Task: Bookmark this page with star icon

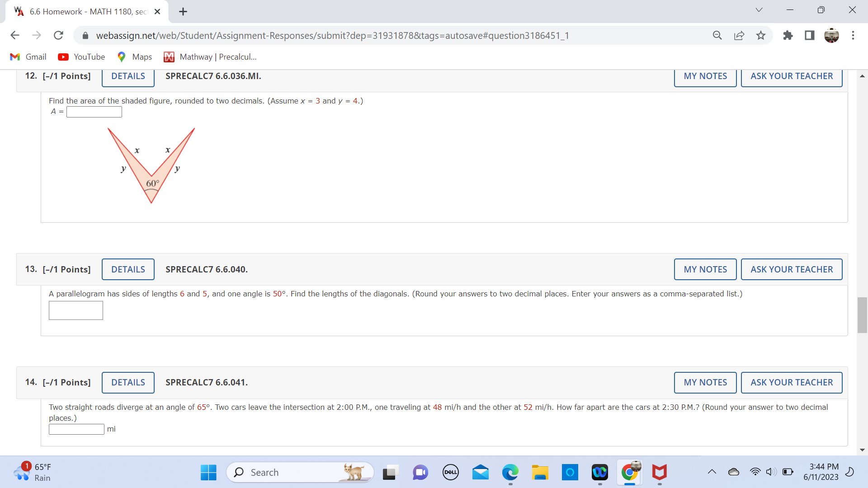Action: (761, 35)
